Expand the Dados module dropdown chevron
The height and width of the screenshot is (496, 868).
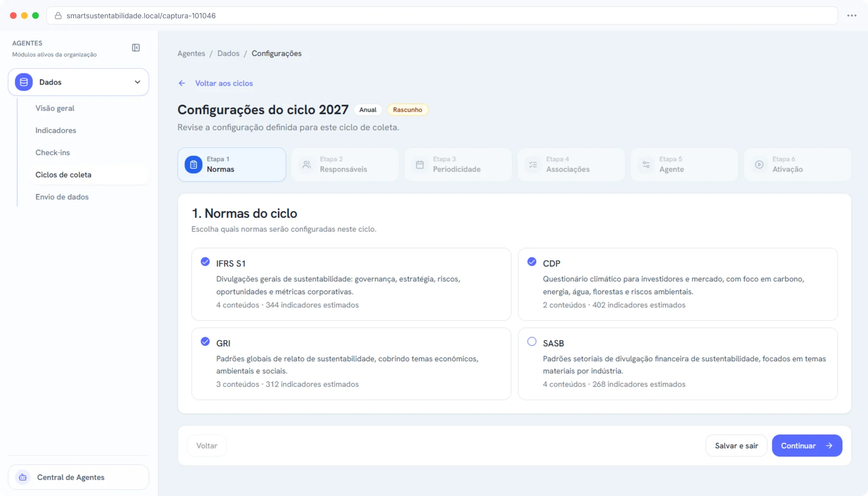tap(137, 82)
